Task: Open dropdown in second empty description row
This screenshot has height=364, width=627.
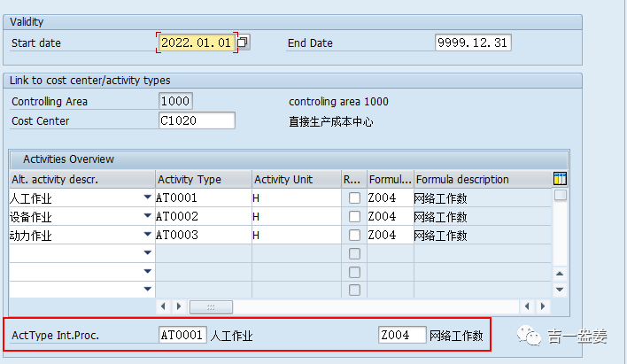Action: click(148, 271)
